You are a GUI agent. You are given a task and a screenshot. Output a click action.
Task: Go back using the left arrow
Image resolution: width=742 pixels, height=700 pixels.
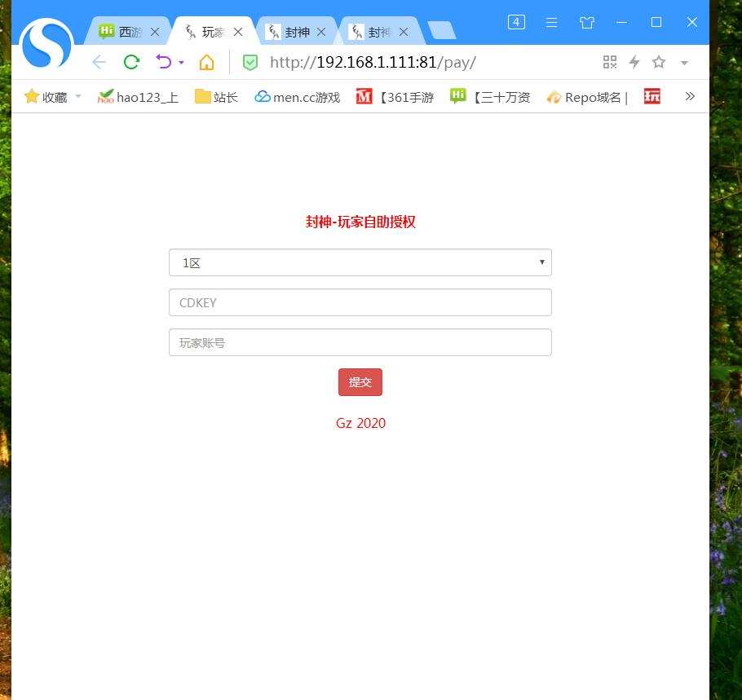[99, 62]
